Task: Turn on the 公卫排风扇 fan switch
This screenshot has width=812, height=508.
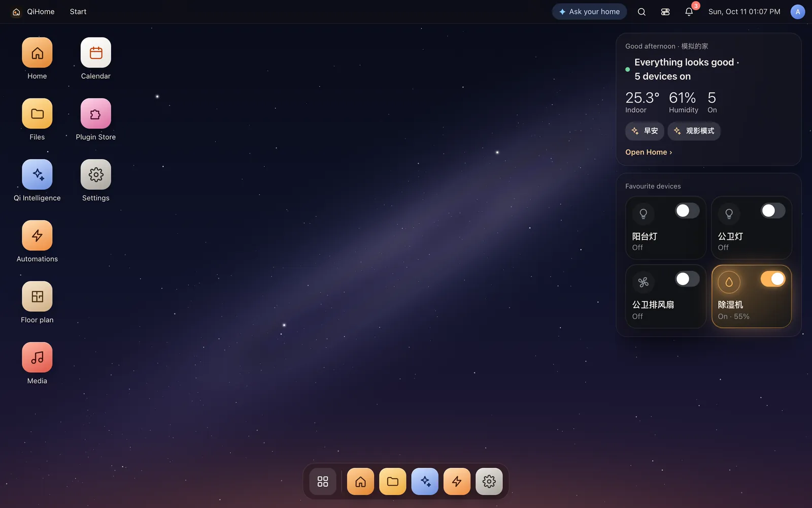Action: pyautogui.click(x=687, y=279)
